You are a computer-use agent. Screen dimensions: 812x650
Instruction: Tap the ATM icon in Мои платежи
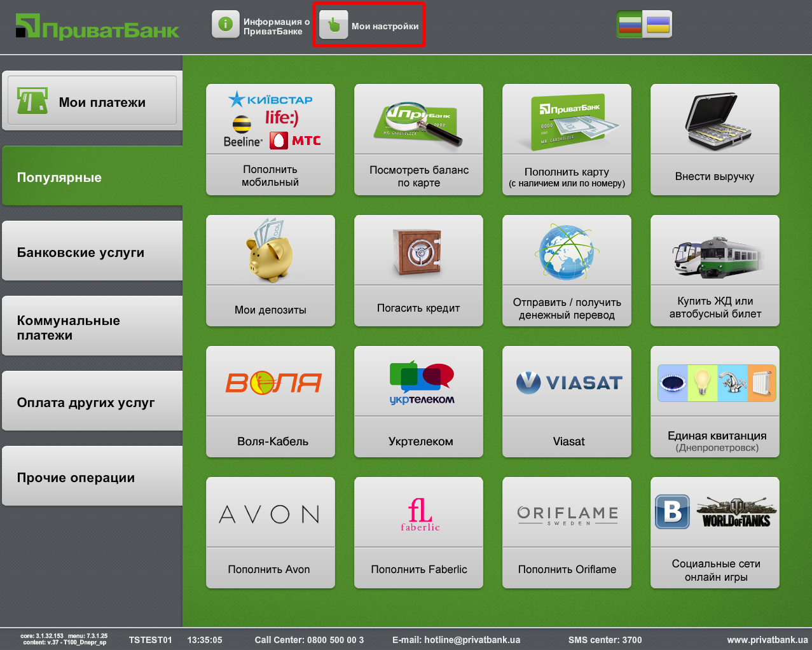coord(32,100)
